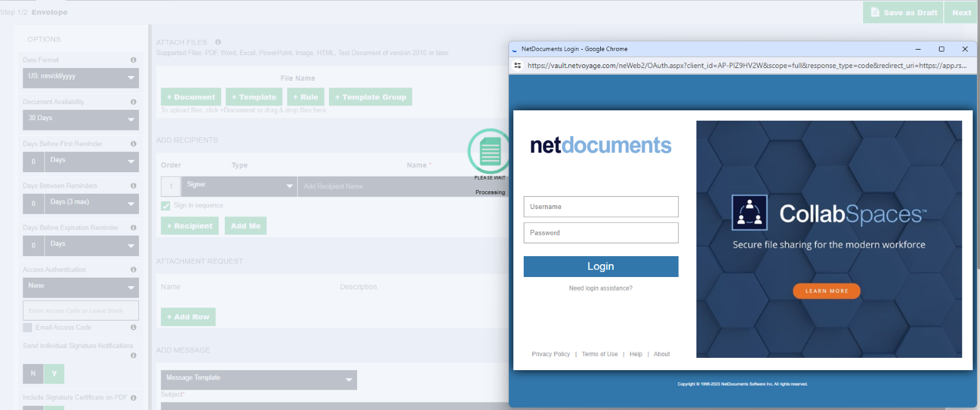
Task: Click the + Recipient button
Action: 190,226
